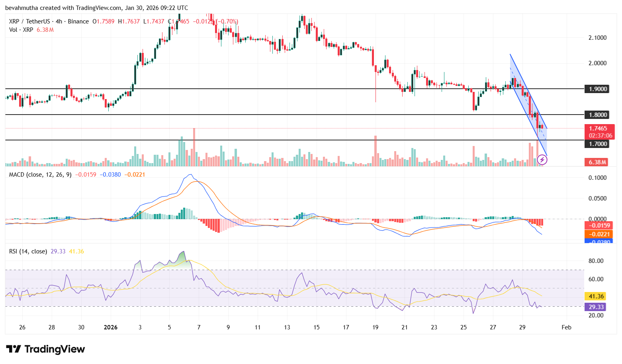Screen dimensions: 622x364
Task: Select the 1.8000 horizontal line price label
Action: [598, 115]
